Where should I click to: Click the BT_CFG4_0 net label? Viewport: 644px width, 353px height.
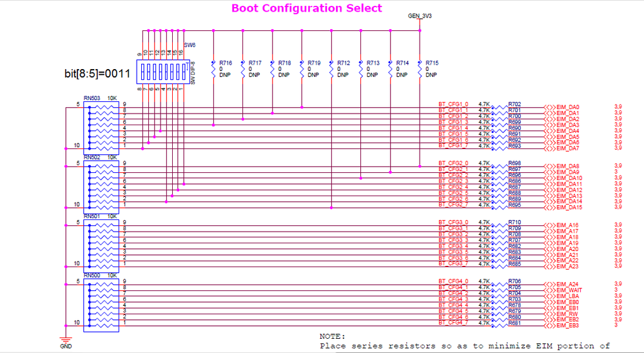click(453, 281)
